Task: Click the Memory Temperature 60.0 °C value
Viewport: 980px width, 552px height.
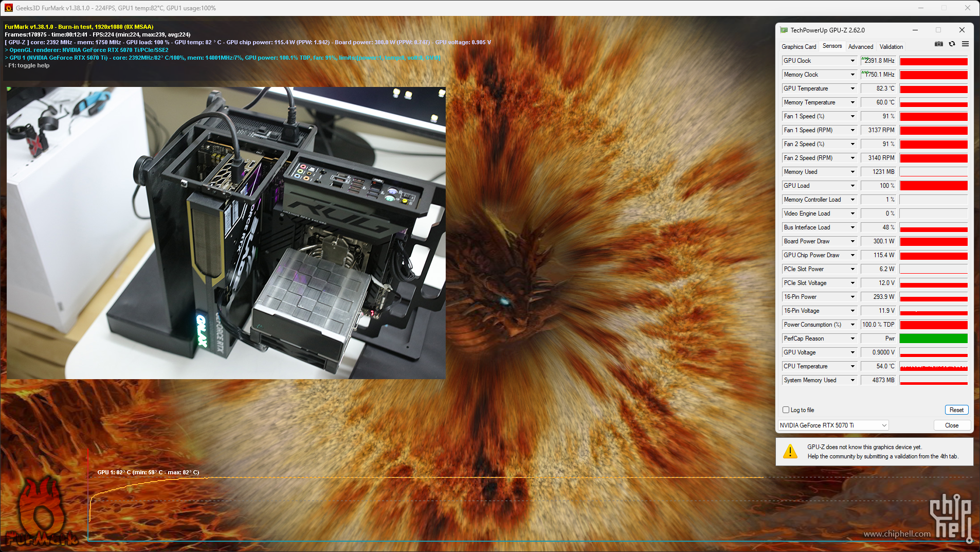Action: tap(878, 102)
